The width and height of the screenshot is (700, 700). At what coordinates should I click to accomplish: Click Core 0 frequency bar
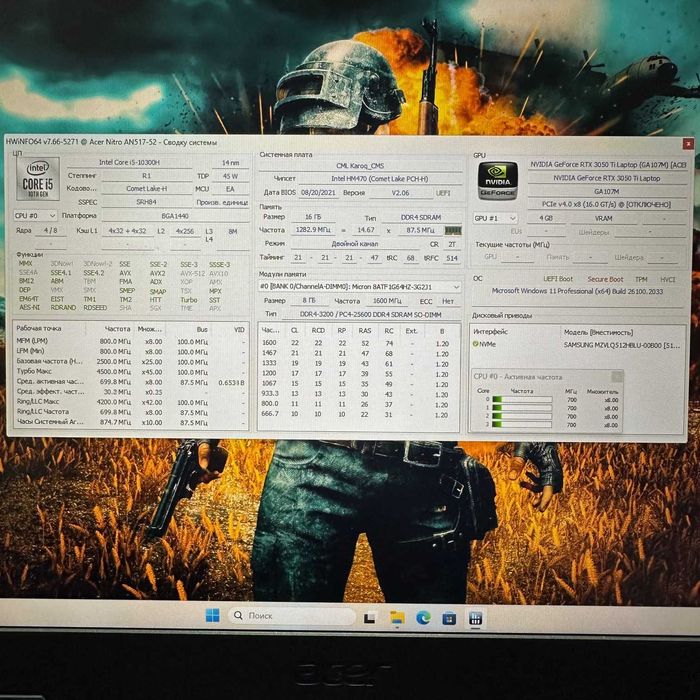tap(522, 400)
